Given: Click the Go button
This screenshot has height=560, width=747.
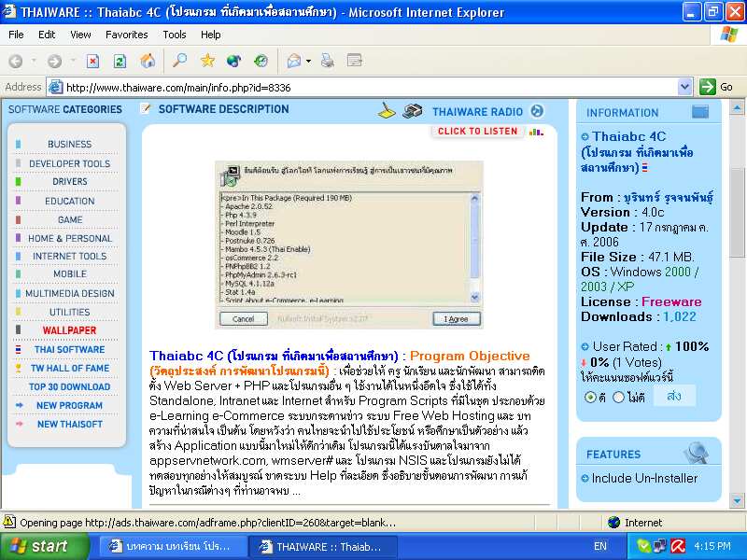Looking at the screenshot, I should pyautogui.click(x=716, y=87).
